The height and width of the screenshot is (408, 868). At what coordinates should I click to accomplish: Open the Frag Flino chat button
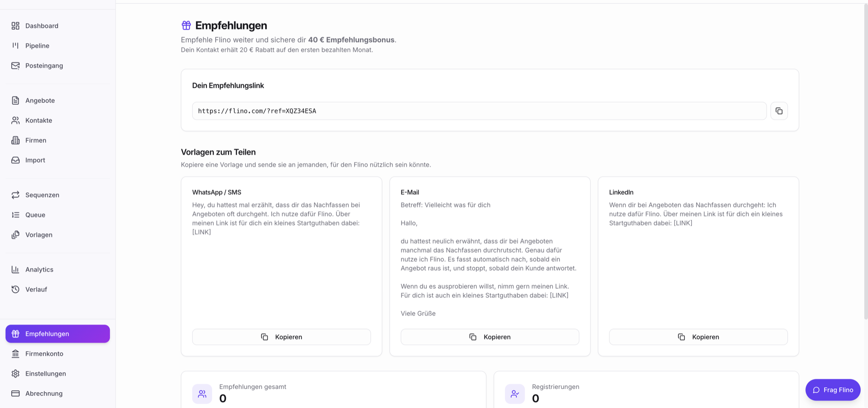[x=833, y=390]
